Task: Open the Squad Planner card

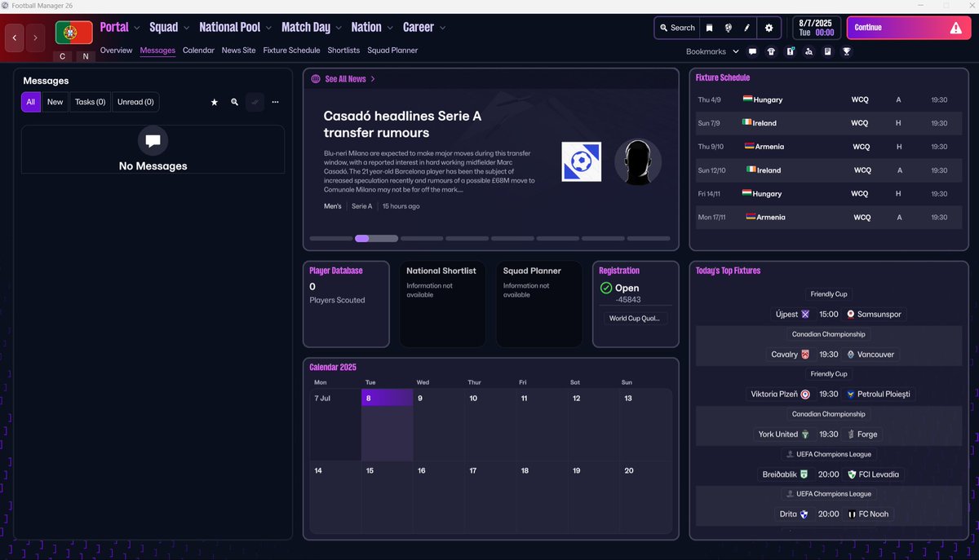Action: click(538, 304)
